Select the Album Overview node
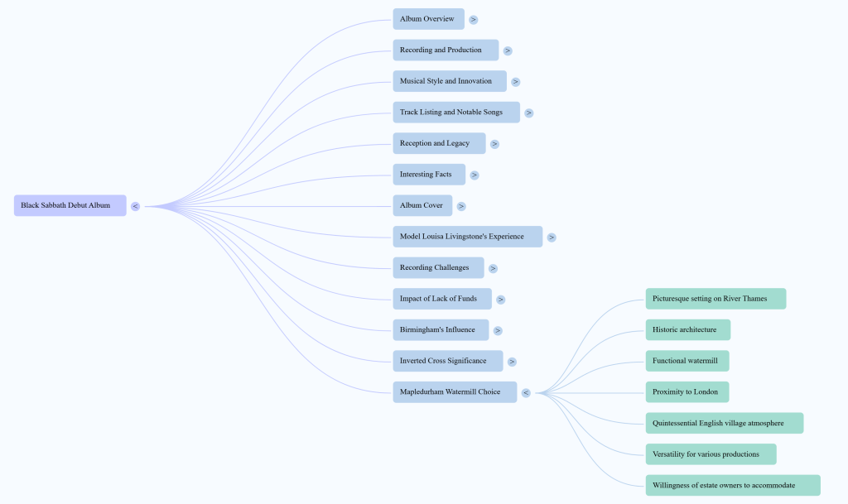The height and width of the screenshot is (504, 848). 428,19
